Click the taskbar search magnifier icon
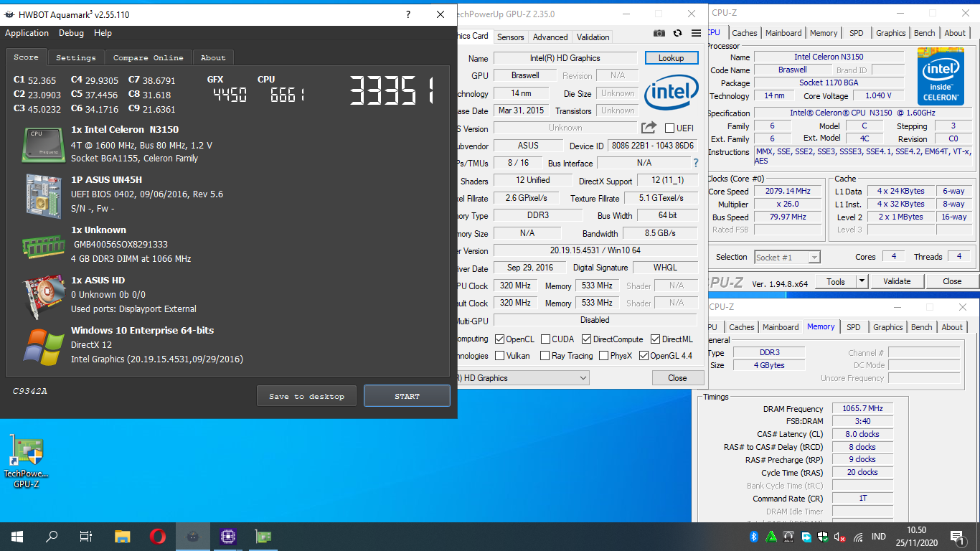The height and width of the screenshot is (551, 980). 52,536
